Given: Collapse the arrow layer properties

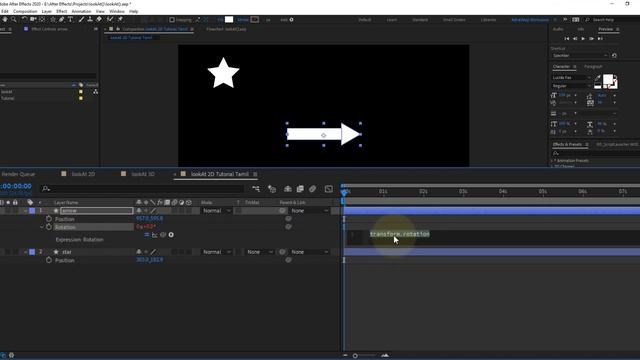Looking at the screenshot, I should click(x=25, y=211).
